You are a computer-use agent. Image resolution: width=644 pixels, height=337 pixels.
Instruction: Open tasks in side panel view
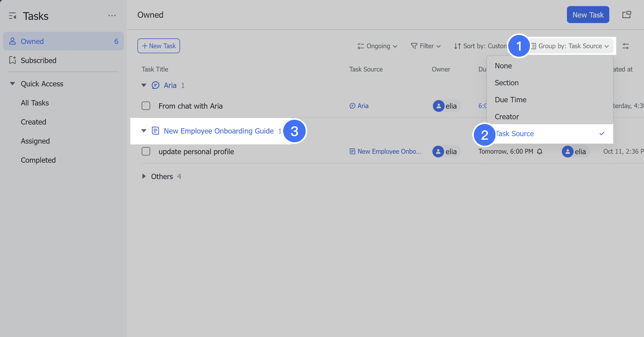click(627, 15)
